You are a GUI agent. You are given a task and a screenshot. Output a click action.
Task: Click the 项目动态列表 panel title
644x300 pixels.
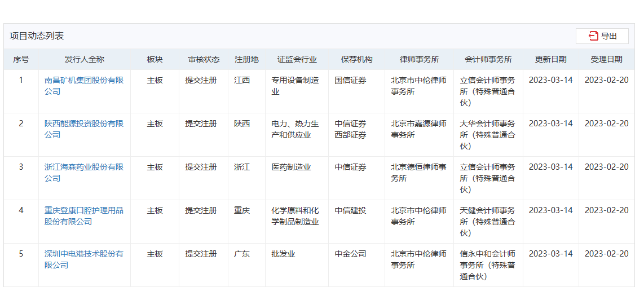[37, 36]
